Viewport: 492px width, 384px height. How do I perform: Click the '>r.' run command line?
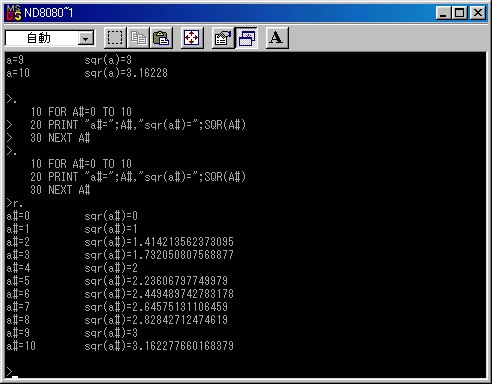pos(14,203)
